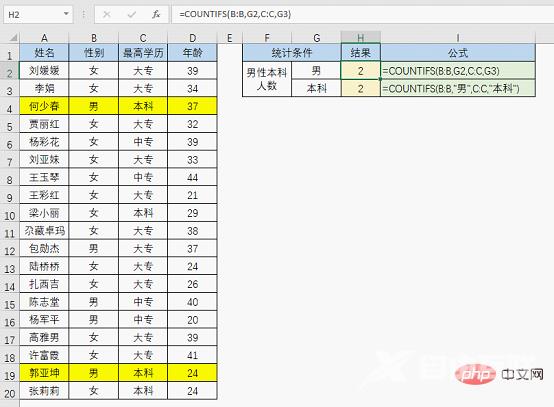Screen dimensions: 554x407
Task: Click the name cell 张莉莉
Action: pos(44,391)
